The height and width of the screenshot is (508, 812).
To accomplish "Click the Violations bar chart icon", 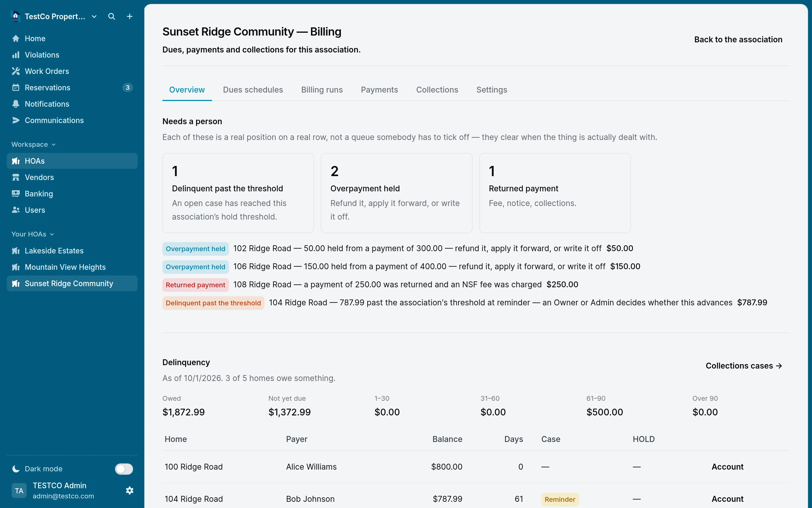I will pyautogui.click(x=16, y=55).
